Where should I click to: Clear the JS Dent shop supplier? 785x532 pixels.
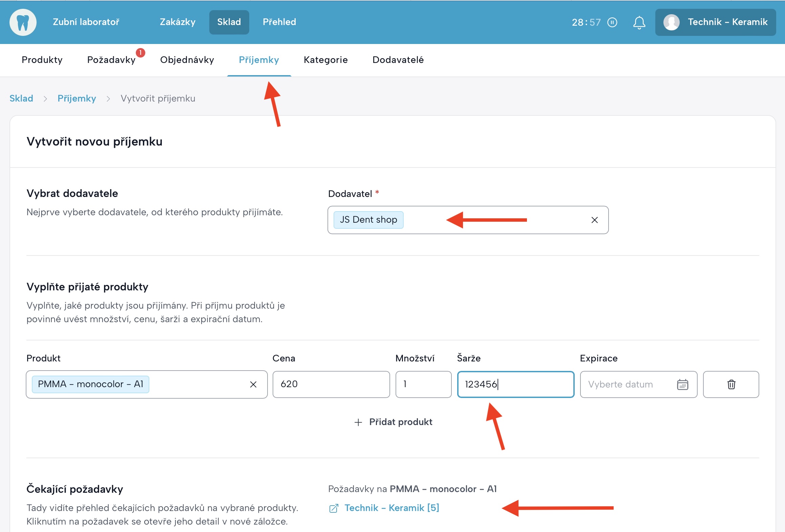click(594, 220)
